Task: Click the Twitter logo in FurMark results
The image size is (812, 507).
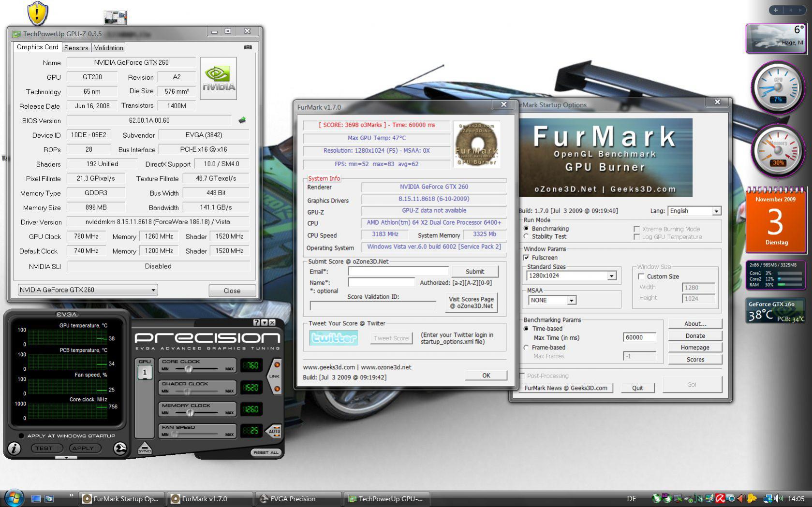Action: pyautogui.click(x=334, y=337)
